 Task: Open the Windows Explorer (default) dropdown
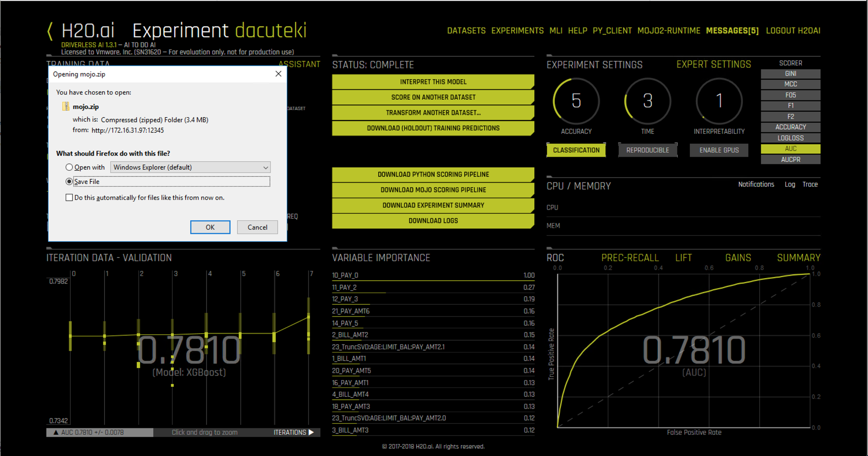coord(190,167)
